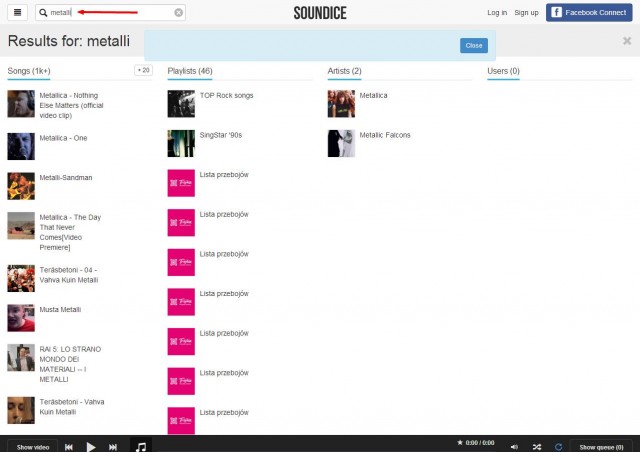This screenshot has height=452, width=640.
Task: Open the hamburger menu button
Action: point(18,12)
